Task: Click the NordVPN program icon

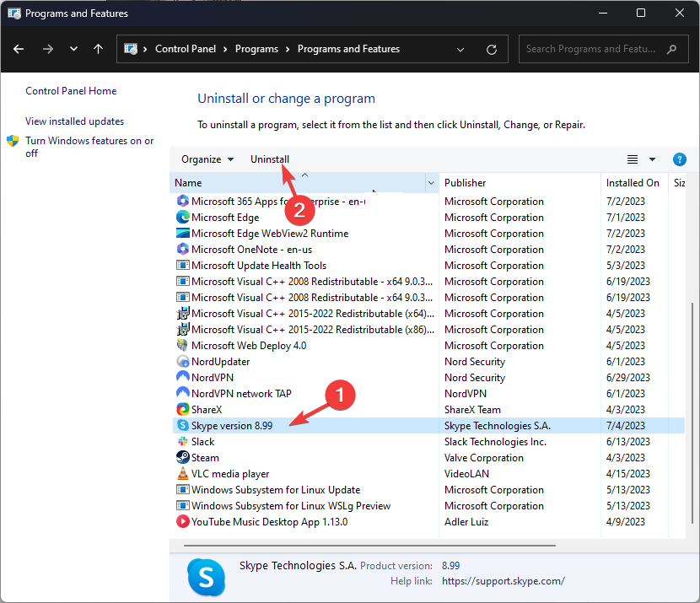Action: tap(182, 377)
